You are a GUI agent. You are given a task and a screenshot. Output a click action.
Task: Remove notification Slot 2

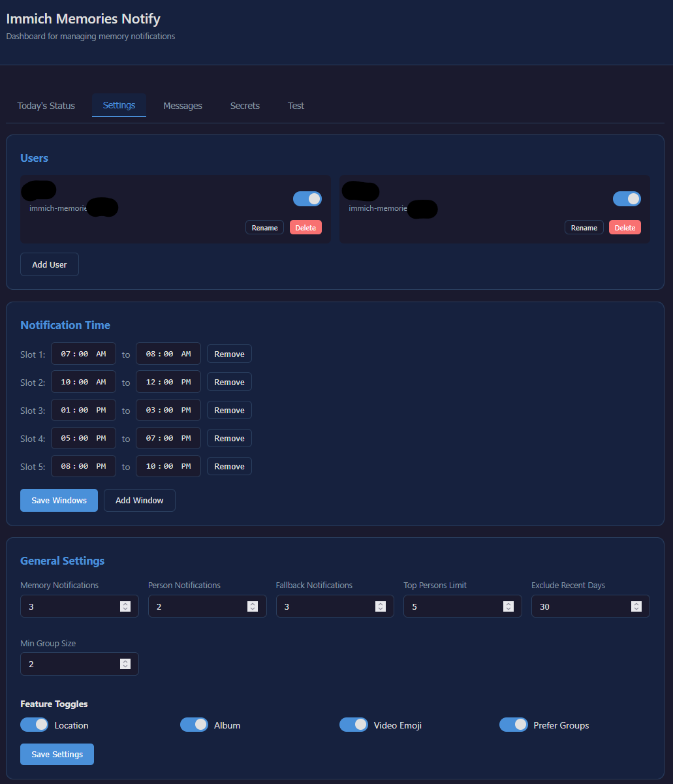[x=229, y=382]
